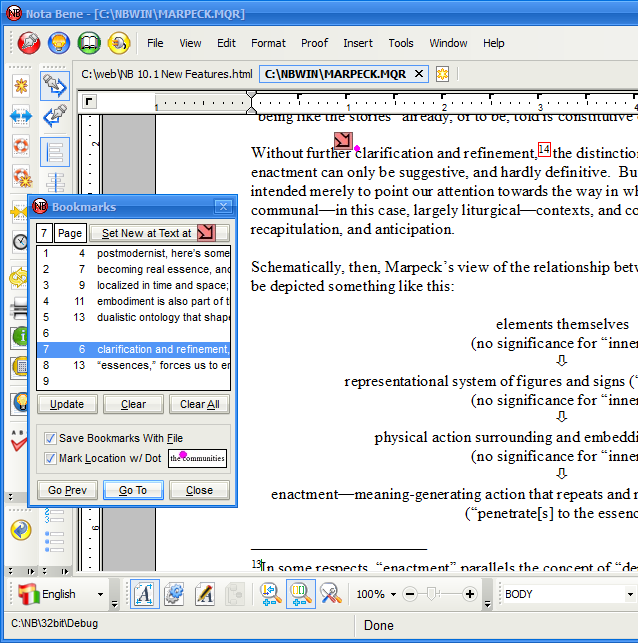Screen dimensions: 638x643
Task: Expand the BODY style combo box
Action: pyautogui.click(x=565, y=594)
